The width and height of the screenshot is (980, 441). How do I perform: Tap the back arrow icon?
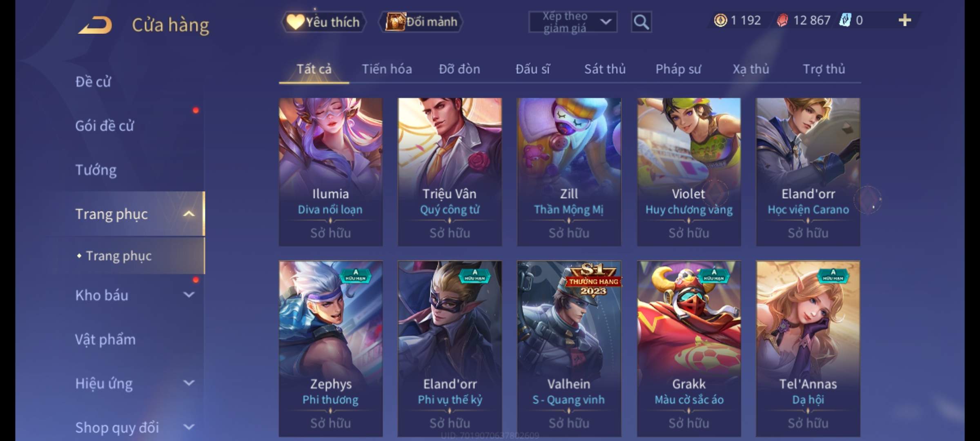click(95, 25)
